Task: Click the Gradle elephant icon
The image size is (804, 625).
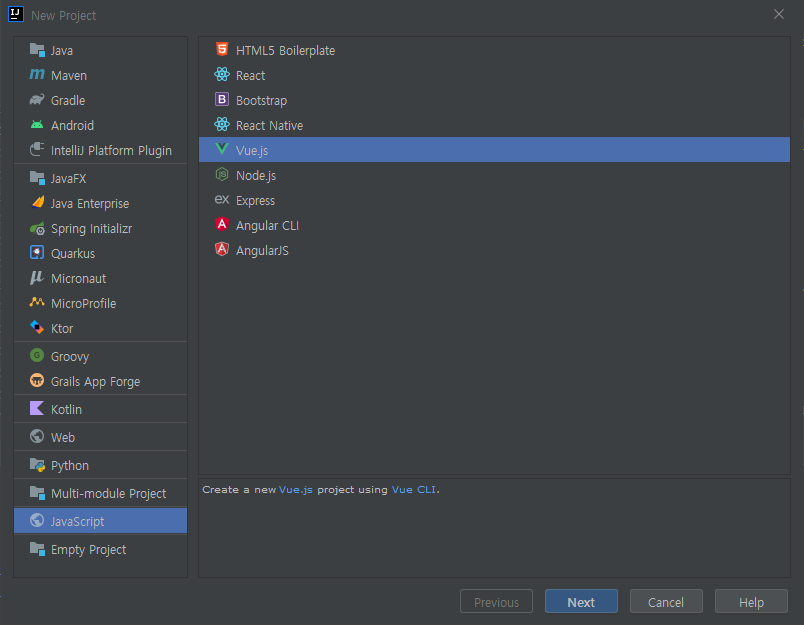Action: tap(37, 100)
